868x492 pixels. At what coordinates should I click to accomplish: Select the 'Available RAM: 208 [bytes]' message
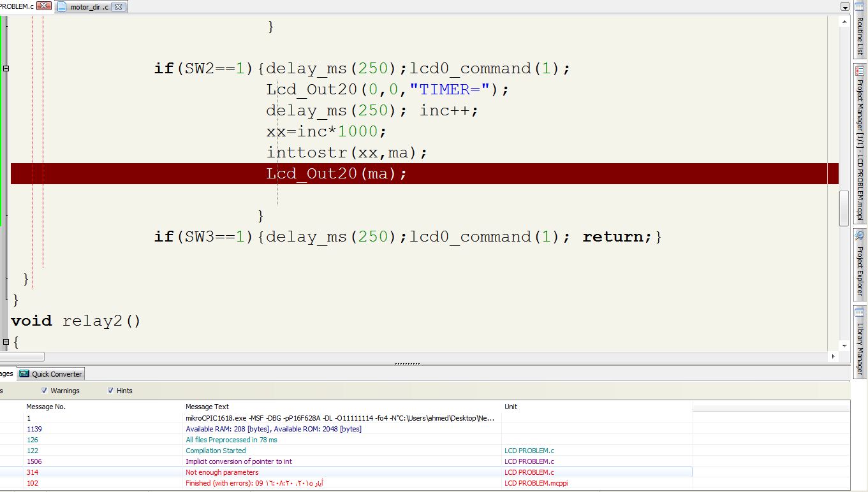point(274,429)
